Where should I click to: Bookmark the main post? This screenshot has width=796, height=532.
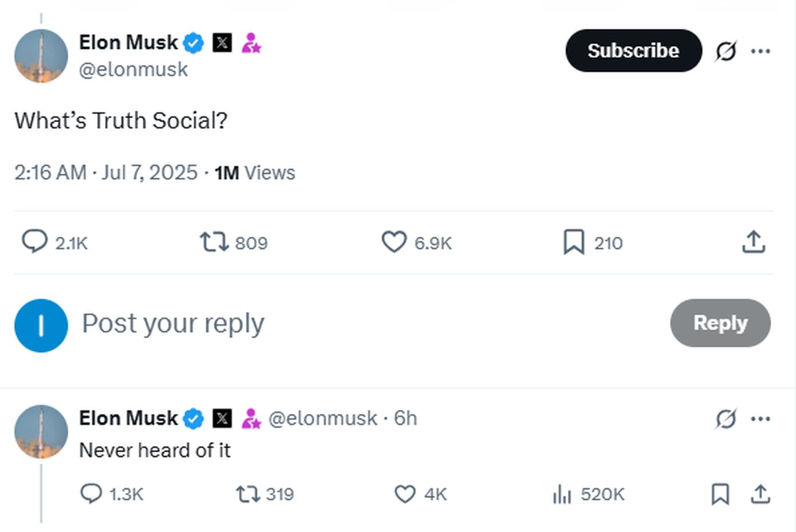[574, 242]
